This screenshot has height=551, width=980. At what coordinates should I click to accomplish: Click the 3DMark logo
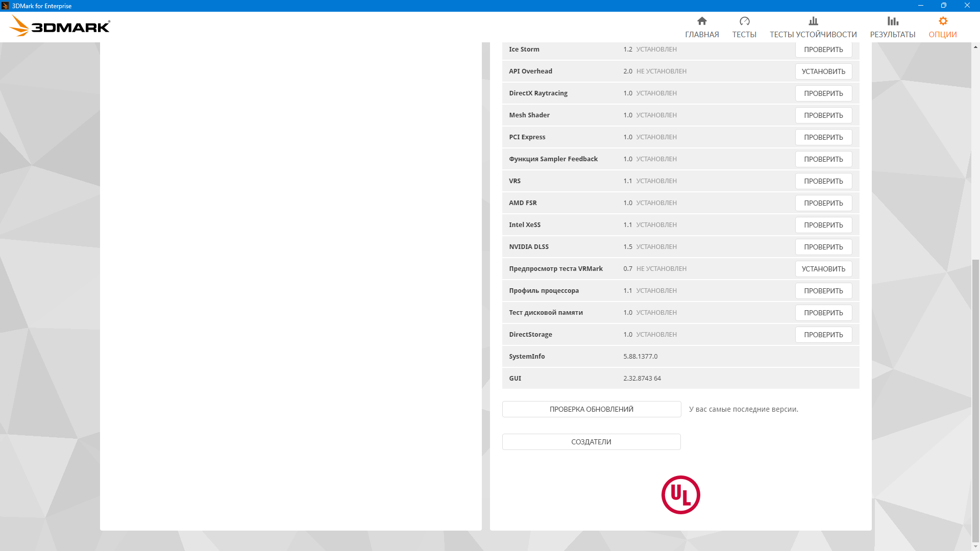click(60, 26)
